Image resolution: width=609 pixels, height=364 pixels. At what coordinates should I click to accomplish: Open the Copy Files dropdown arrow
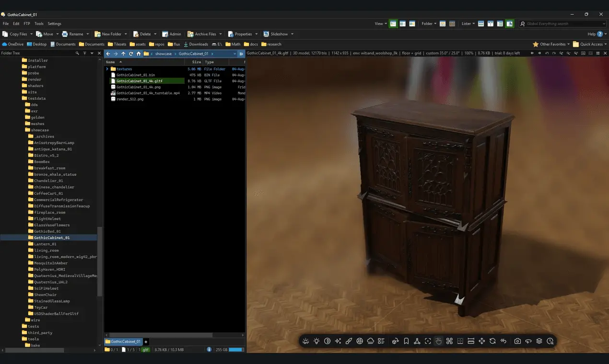pyautogui.click(x=32, y=34)
